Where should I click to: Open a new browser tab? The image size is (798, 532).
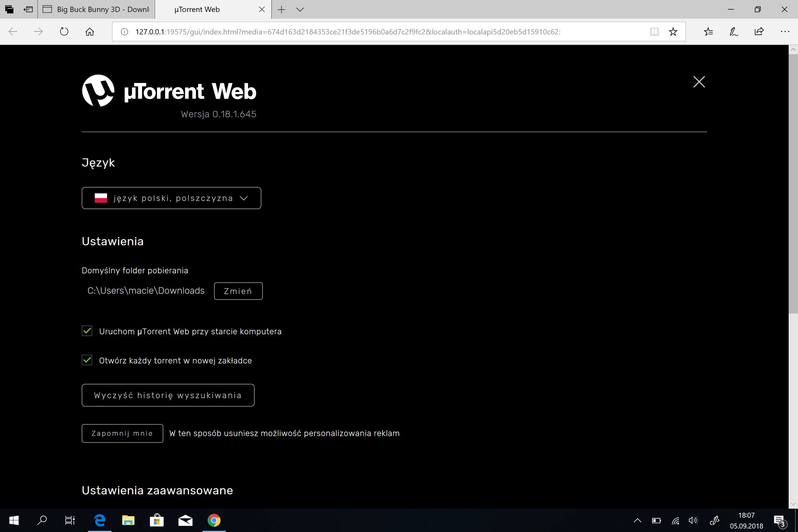[x=282, y=10]
